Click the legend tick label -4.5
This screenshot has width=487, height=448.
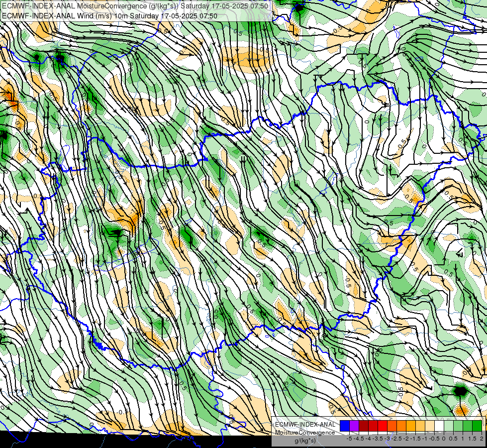tap(359, 439)
